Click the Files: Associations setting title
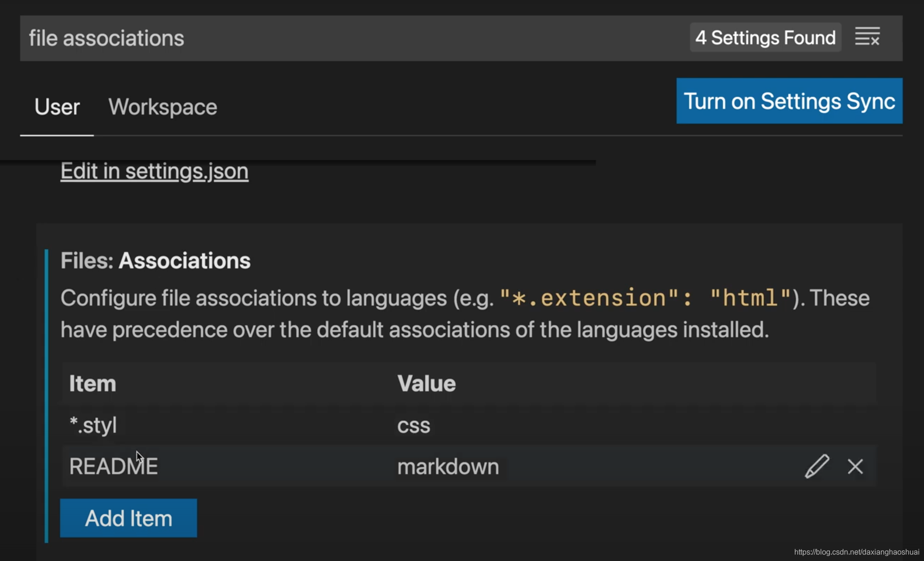 155,260
